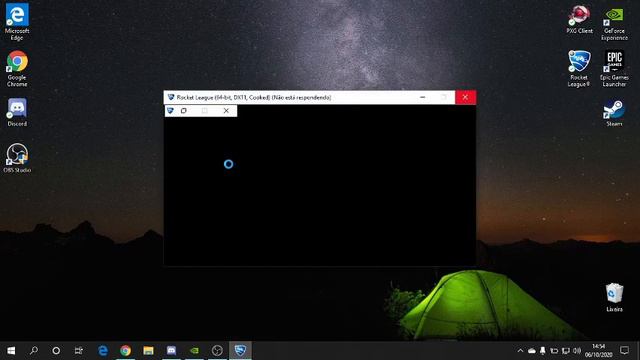Click inner window restore icon
The image size is (640, 360).
[184, 111]
